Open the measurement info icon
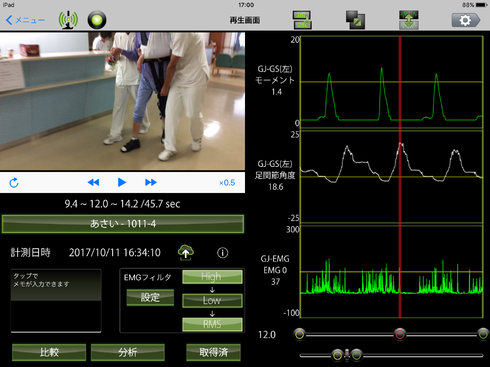This screenshot has height=367, width=490. 222,253
